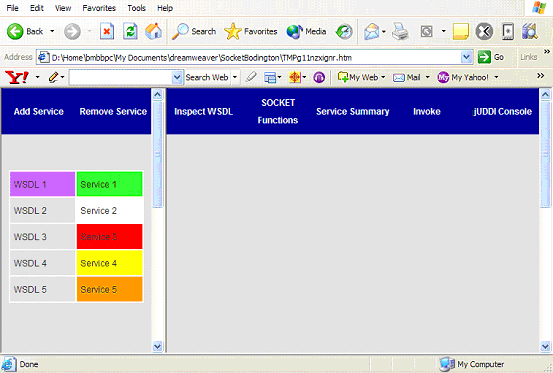This screenshot has height=373, width=553.
Task: Click the green Go button
Action: tap(491, 57)
